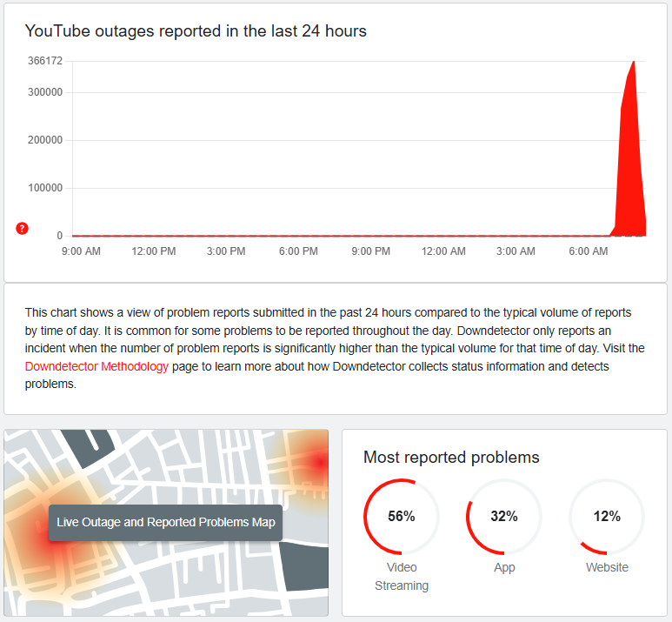Click the 9:00 AM axis label
This screenshot has height=622, width=672.
82,251
